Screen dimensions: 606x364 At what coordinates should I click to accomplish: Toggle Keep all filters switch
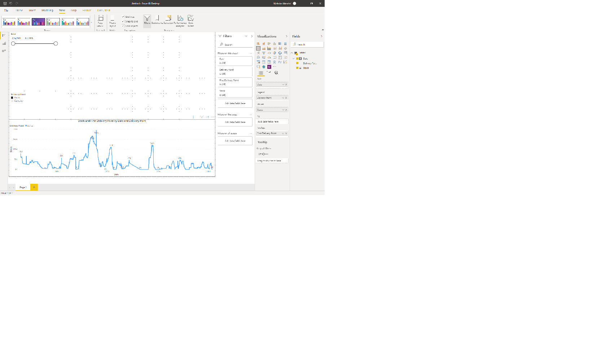pyautogui.click(x=265, y=154)
